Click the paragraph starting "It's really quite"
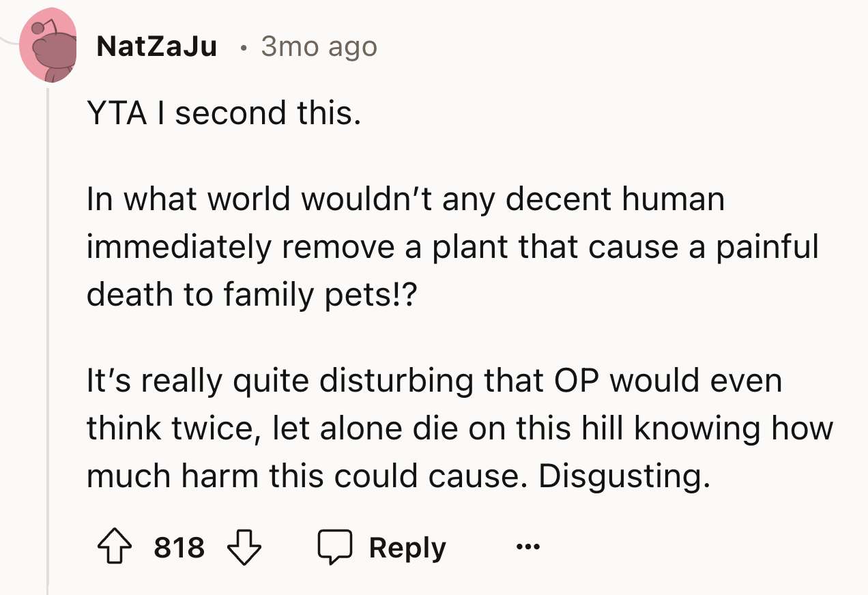The width and height of the screenshot is (868, 595). [x=457, y=429]
